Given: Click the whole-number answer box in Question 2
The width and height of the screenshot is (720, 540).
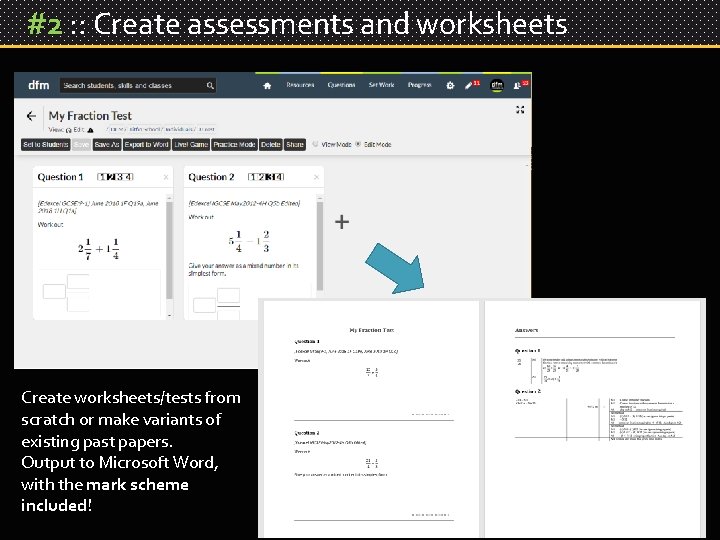Looking at the screenshot, I should coord(204,305).
